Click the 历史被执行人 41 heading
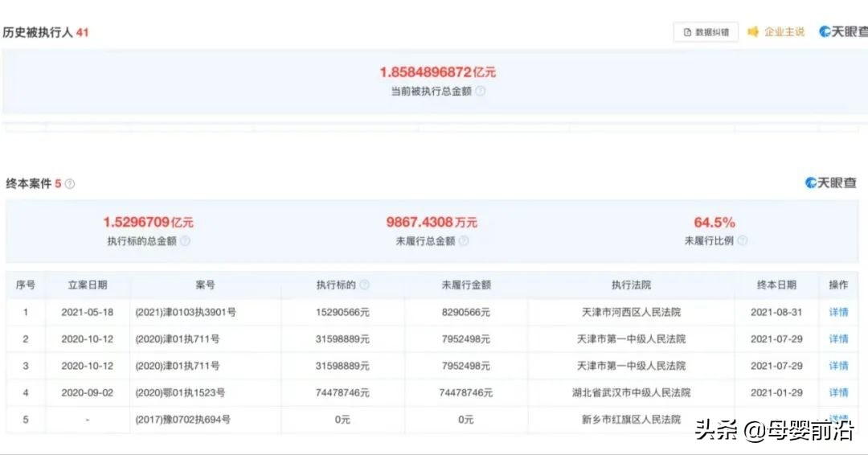The height and width of the screenshot is (455, 868). 45,33
